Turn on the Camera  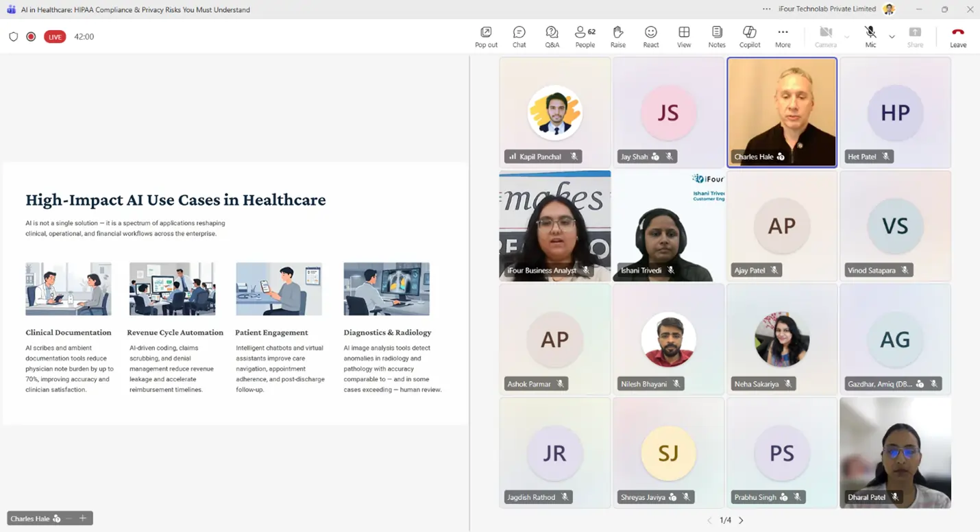click(x=825, y=36)
